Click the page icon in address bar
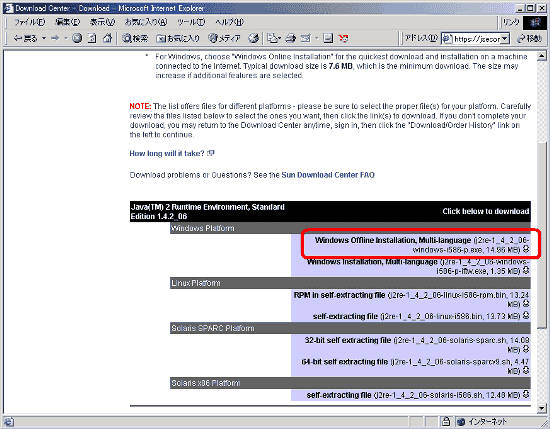This screenshot has width=550, height=429. tap(447, 39)
